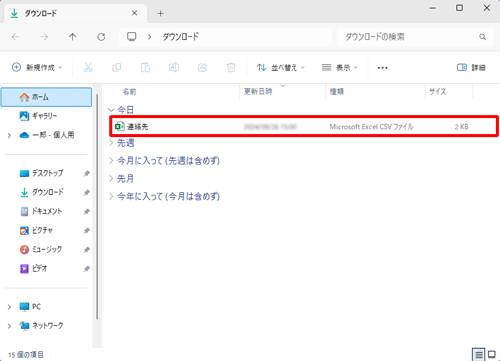Open ビデオ in quick access
Viewport: 500px width, 361px height.
[33, 268]
